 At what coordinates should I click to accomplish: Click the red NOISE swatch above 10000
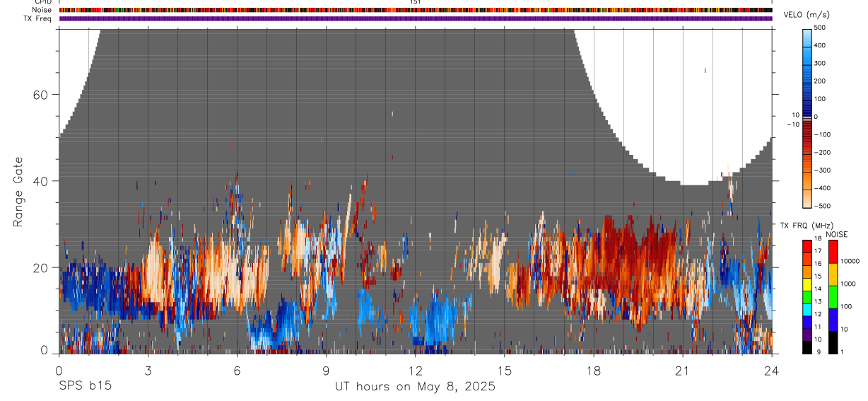coord(833,251)
